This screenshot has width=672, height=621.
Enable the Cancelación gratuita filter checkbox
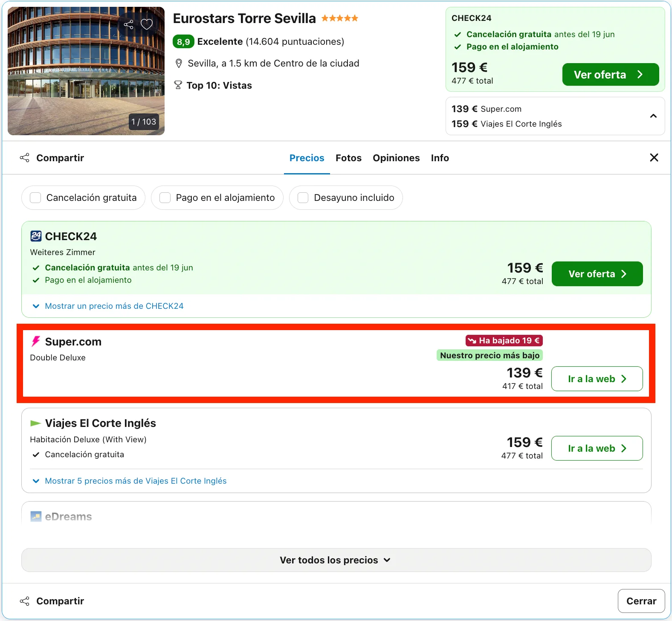click(x=35, y=198)
